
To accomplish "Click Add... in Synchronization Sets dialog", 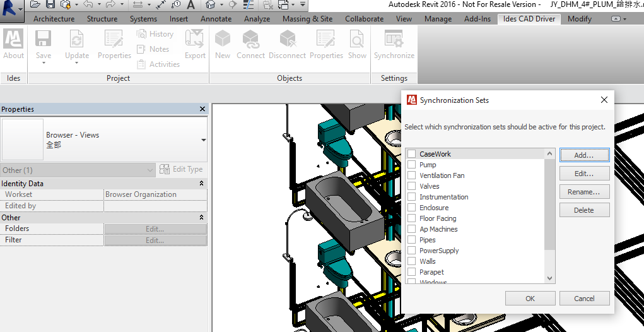I will (584, 155).
